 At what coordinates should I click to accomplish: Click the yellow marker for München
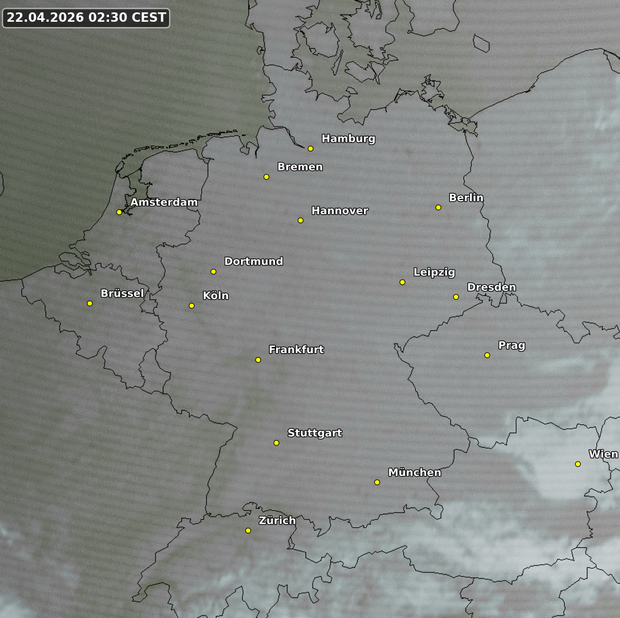377,483
